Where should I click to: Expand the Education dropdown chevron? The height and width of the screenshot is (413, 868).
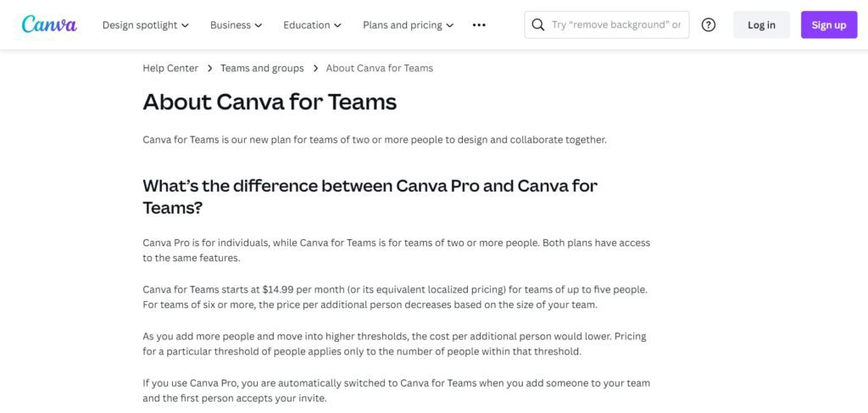337,25
